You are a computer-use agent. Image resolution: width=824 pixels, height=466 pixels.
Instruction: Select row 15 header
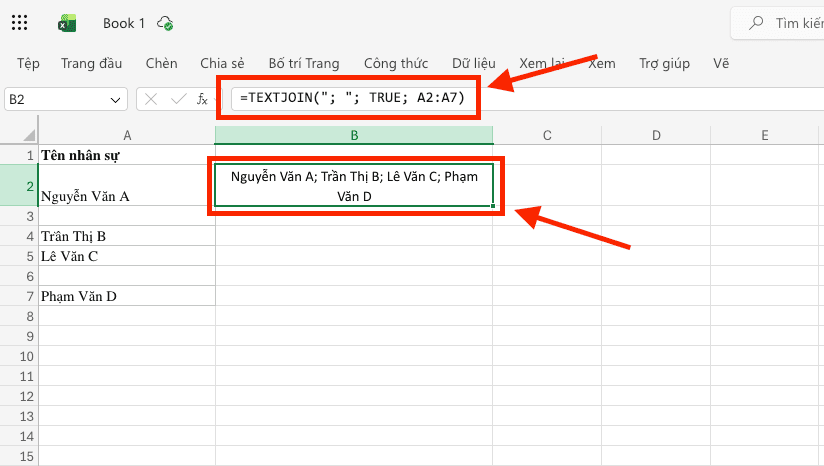point(19,455)
